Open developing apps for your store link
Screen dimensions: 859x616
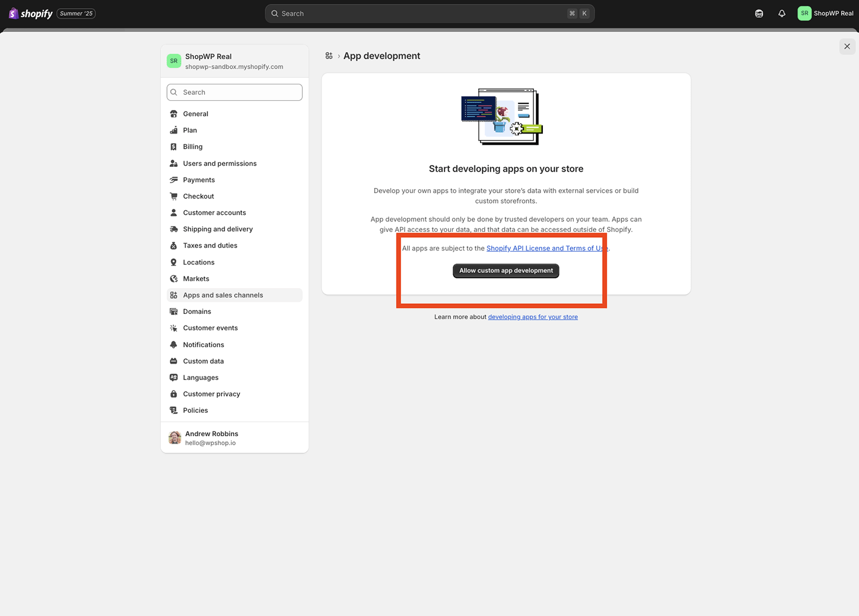pyautogui.click(x=533, y=317)
